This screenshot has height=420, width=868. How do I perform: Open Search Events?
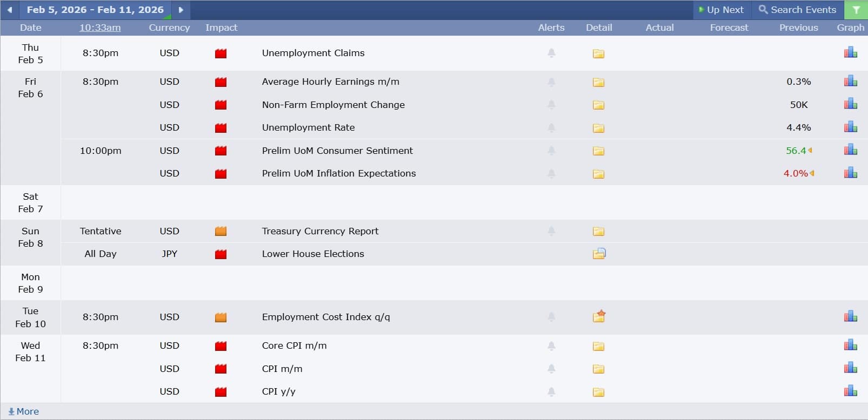pyautogui.click(x=797, y=10)
